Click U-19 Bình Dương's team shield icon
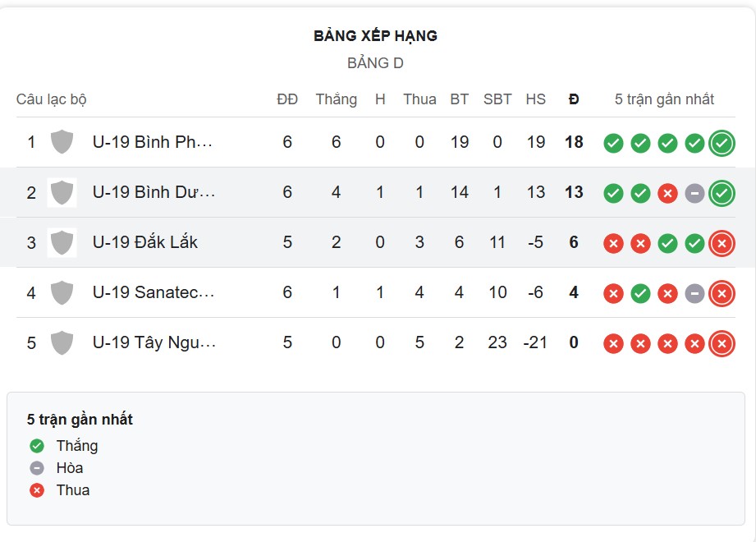This screenshot has width=756, height=542. [62, 192]
